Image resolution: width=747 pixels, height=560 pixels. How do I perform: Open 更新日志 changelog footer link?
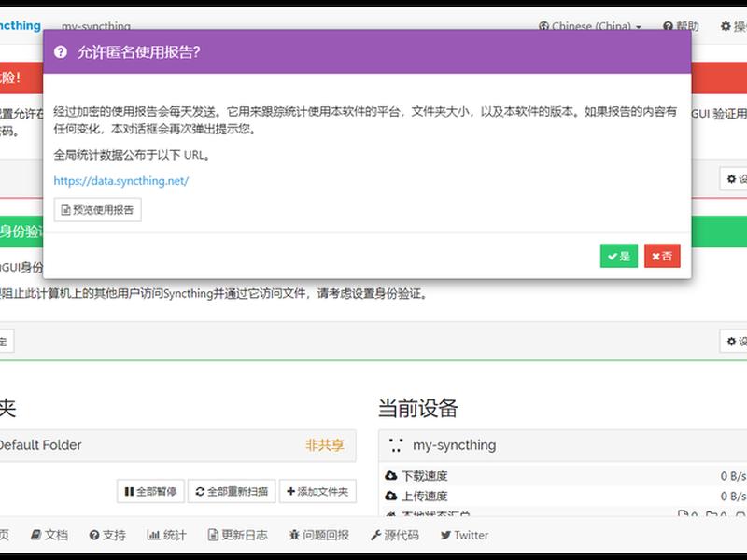click(x=238, y=535)
